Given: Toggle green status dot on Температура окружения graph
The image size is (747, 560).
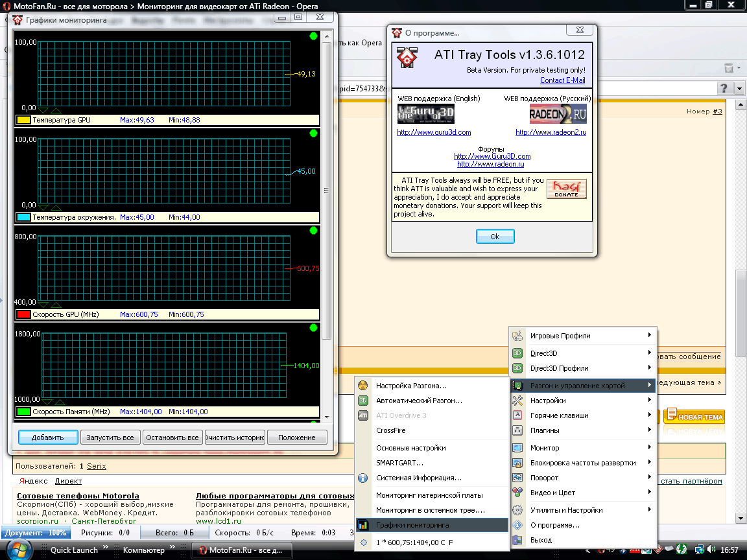Looking at the screenshot, I should [x=313, y=134].
